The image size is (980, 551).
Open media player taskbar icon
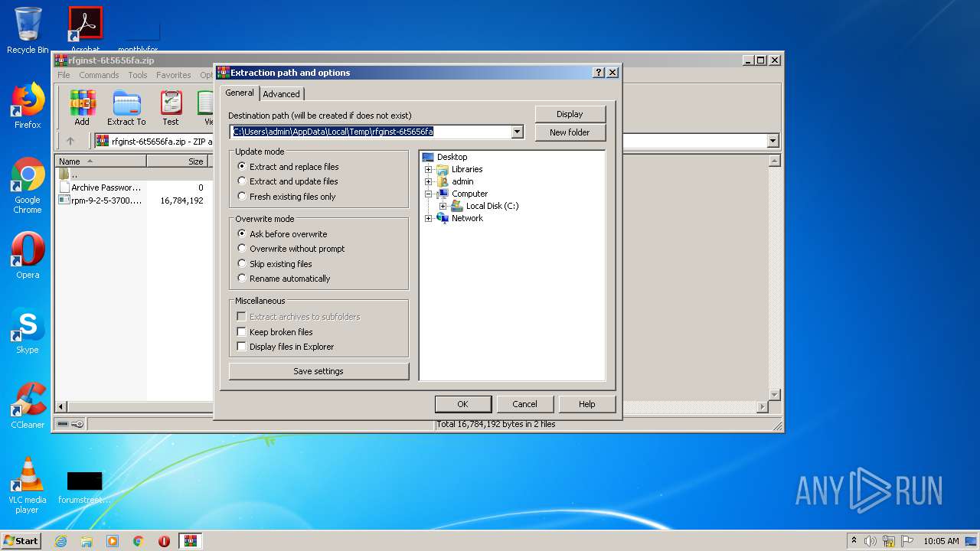click(113, 541)
